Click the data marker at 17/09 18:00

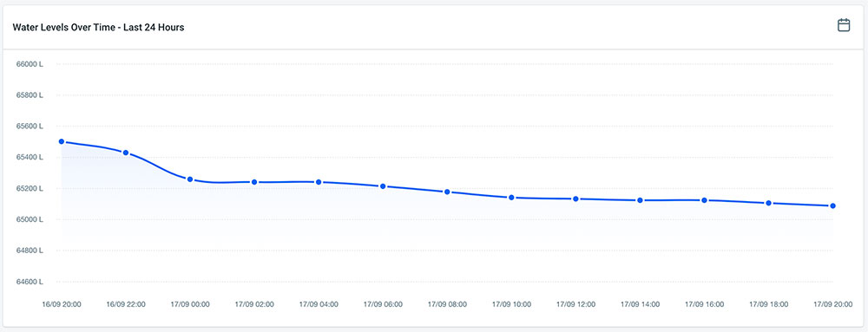(768, 203)
